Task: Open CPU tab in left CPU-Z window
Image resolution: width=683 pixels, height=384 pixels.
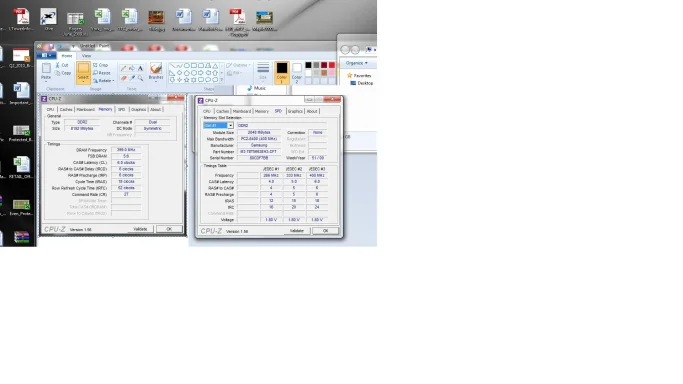Action: pos(50,109)
